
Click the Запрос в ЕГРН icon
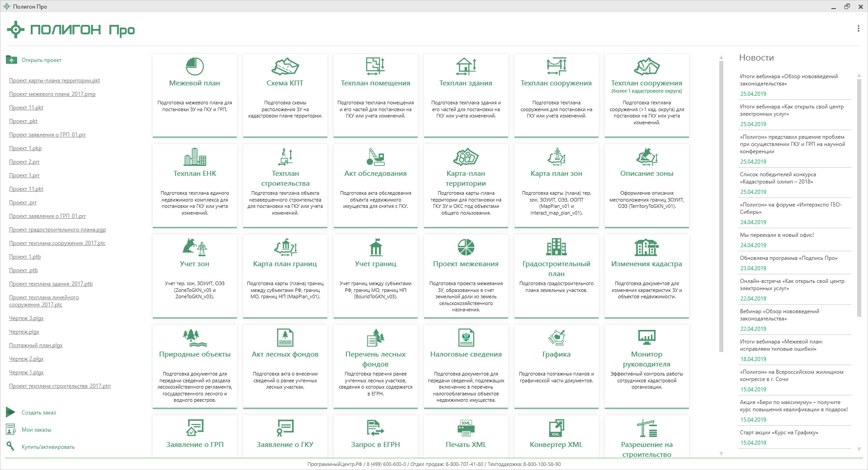[376, 428]
